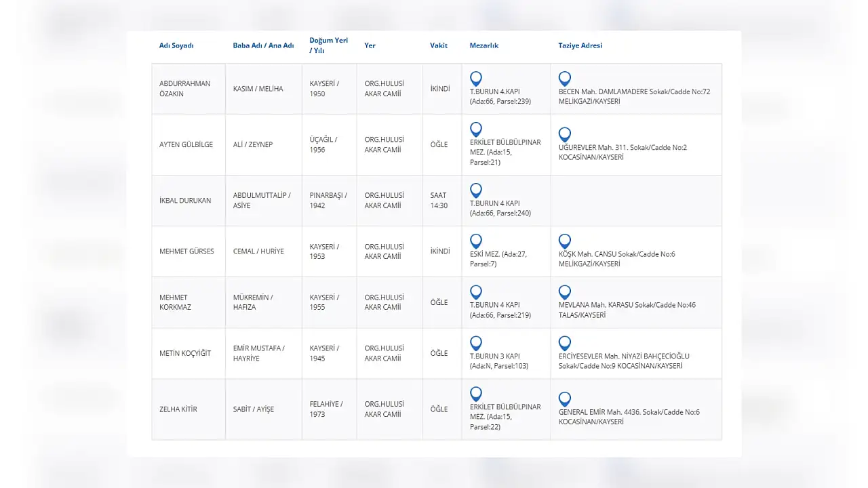Open condolence address pin for Abdurrahman Özakın

(565, 79)
